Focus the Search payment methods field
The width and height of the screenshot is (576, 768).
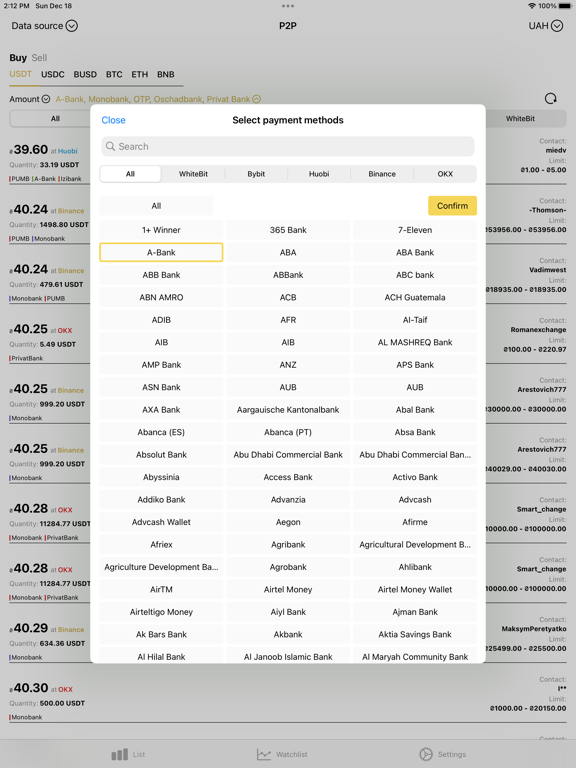pos(288,146)
